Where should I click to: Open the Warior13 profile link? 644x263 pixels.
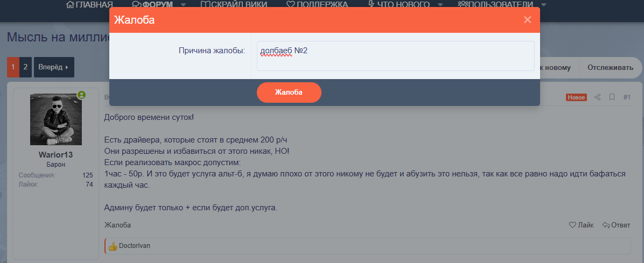click(55, 155)
